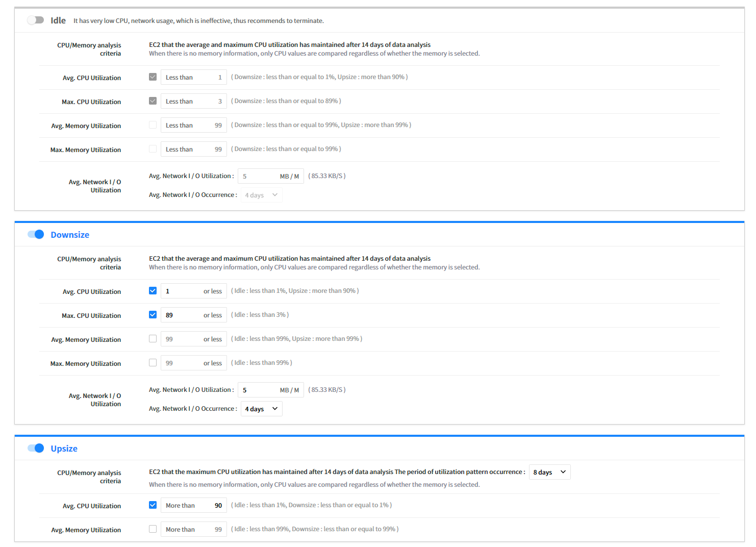Open Downsize Network I/O Occurrence days dropdown
Screen dimensions: 756x547
[261, 409]
